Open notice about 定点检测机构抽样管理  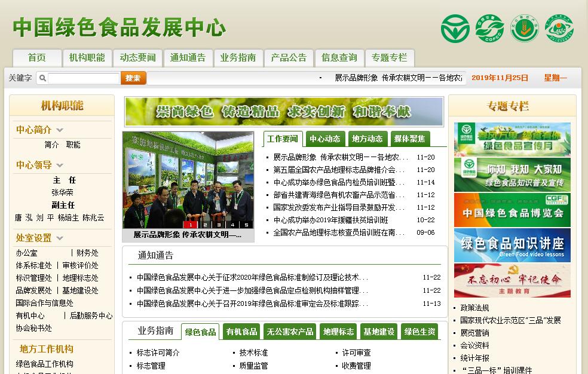tap(252, 290)
